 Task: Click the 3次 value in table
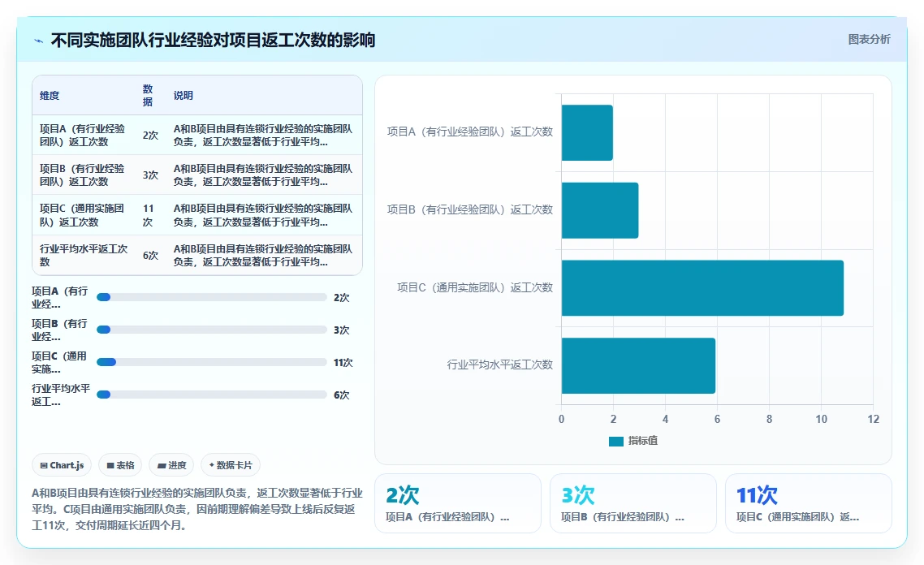pos(150,175)
